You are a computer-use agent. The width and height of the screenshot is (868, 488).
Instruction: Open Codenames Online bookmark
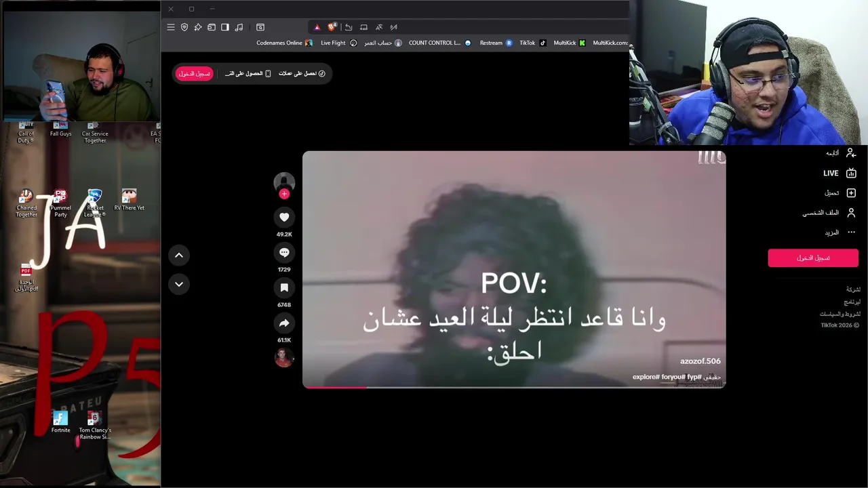coord(284,43)
